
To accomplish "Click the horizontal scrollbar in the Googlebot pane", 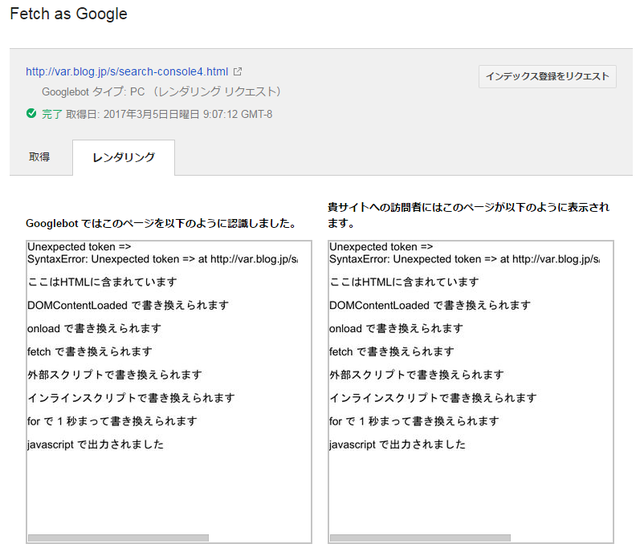I will [118, 538].
